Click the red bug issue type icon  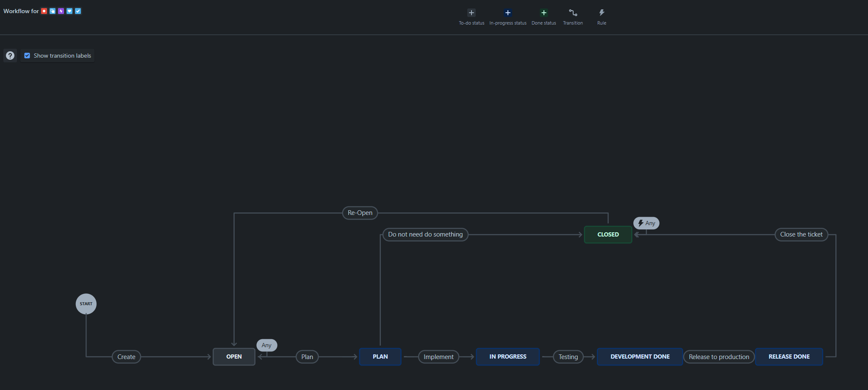click(44, 11)
